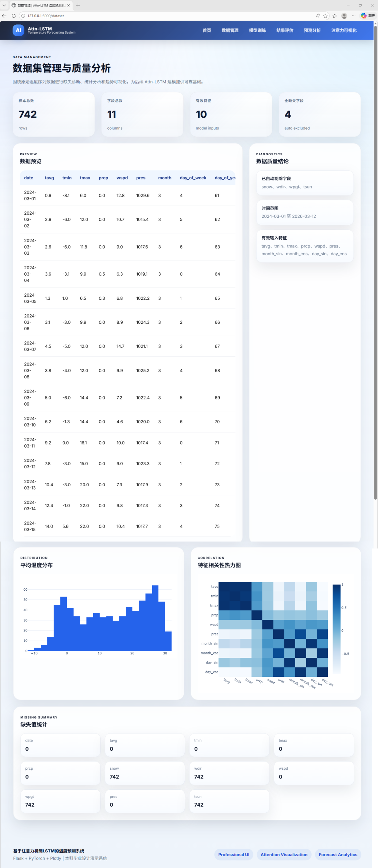Expand the tab search dropdown arrow

[4, 5]
